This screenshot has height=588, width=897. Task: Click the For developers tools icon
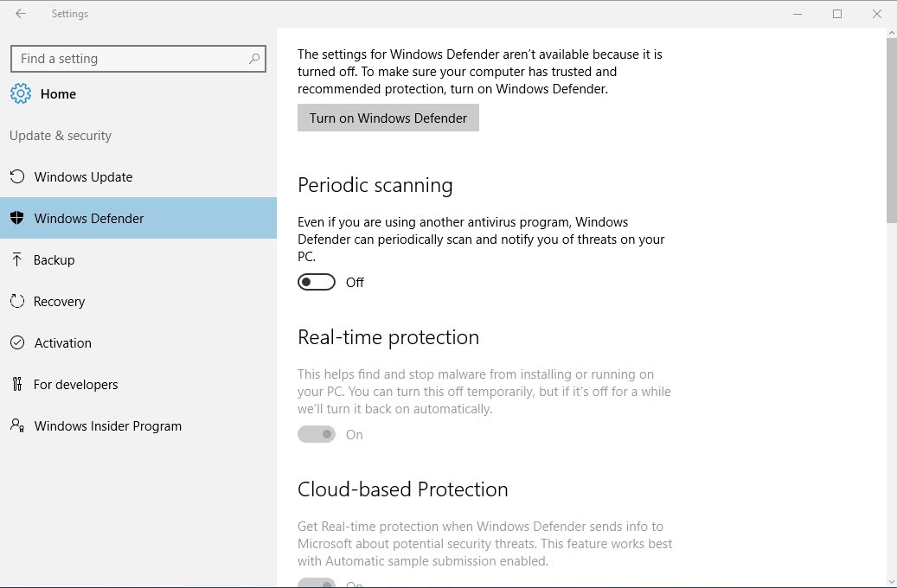(17, 385)
